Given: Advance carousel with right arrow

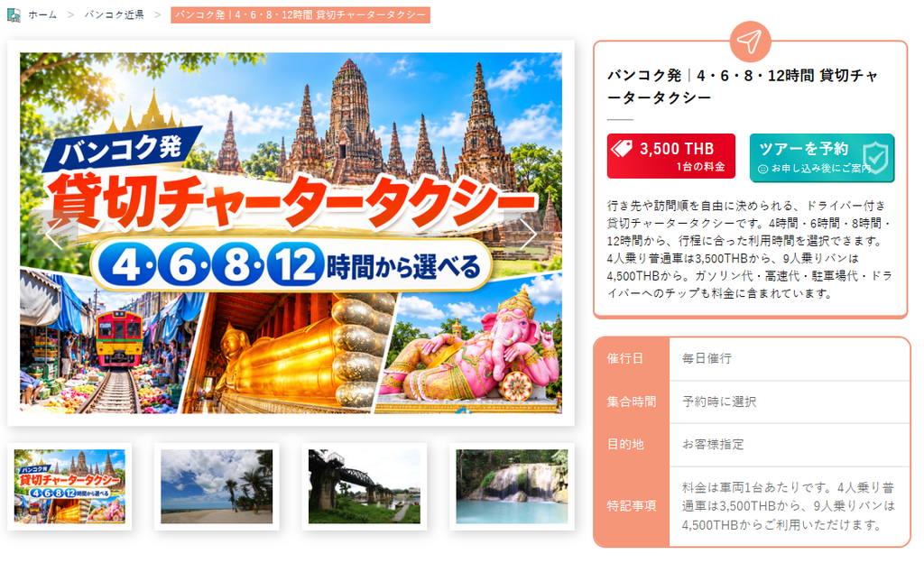Looking at the screenshot, I should tap(528, 235).
